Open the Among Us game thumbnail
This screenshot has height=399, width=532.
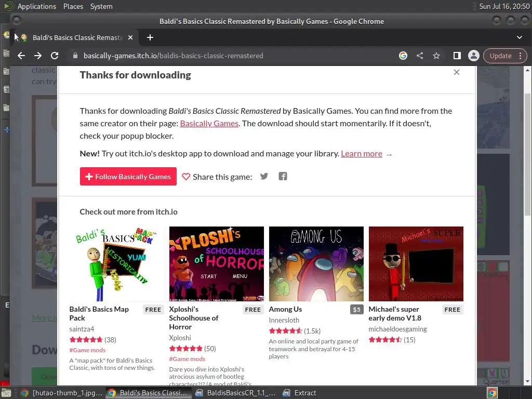(x=316, y=263)
